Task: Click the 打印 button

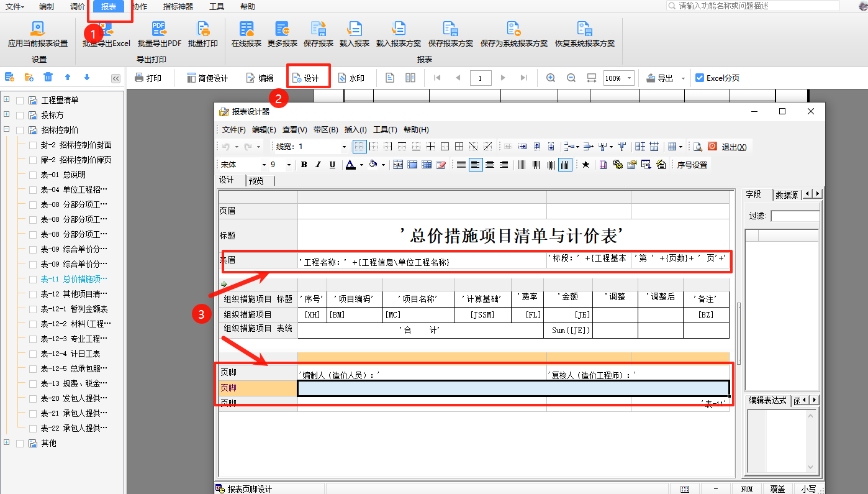Action: click(148, 78)
